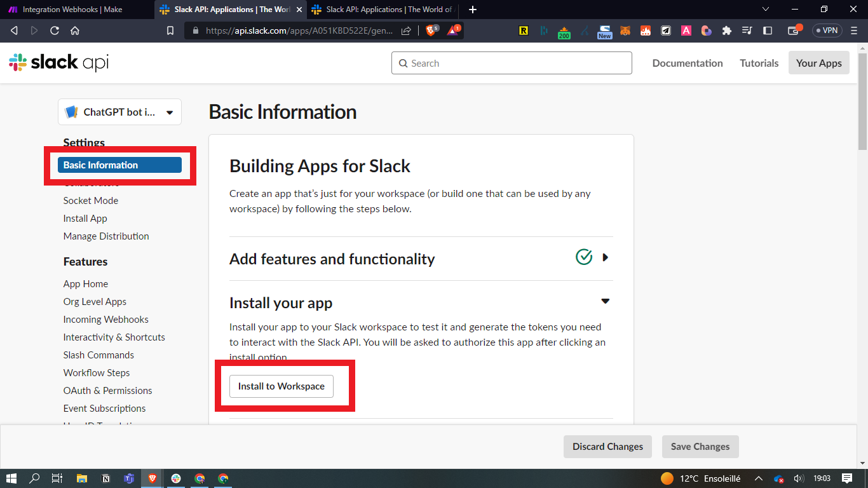Viewport: 868px width, 488px height.
Task: Open the Brave wallet icon
Action: [794, 30]
